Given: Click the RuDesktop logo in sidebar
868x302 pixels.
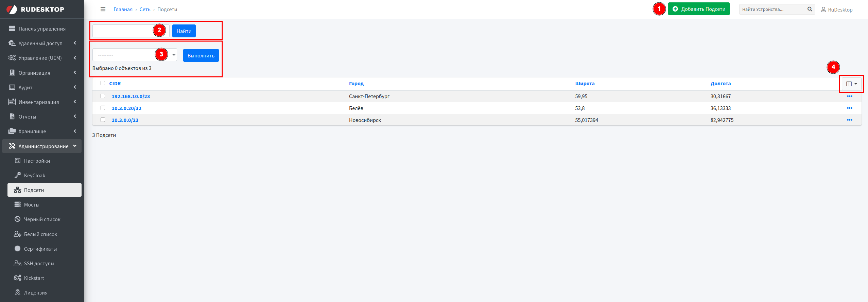Looking at the screenshot, I should 35,9.
